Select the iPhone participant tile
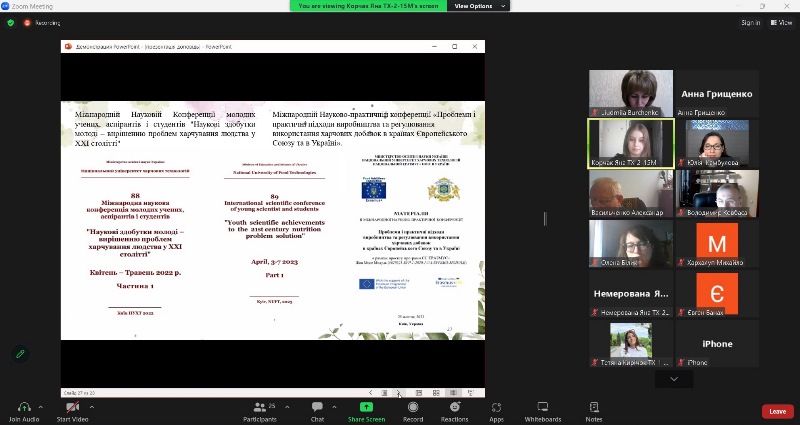 tap(717, 343)
